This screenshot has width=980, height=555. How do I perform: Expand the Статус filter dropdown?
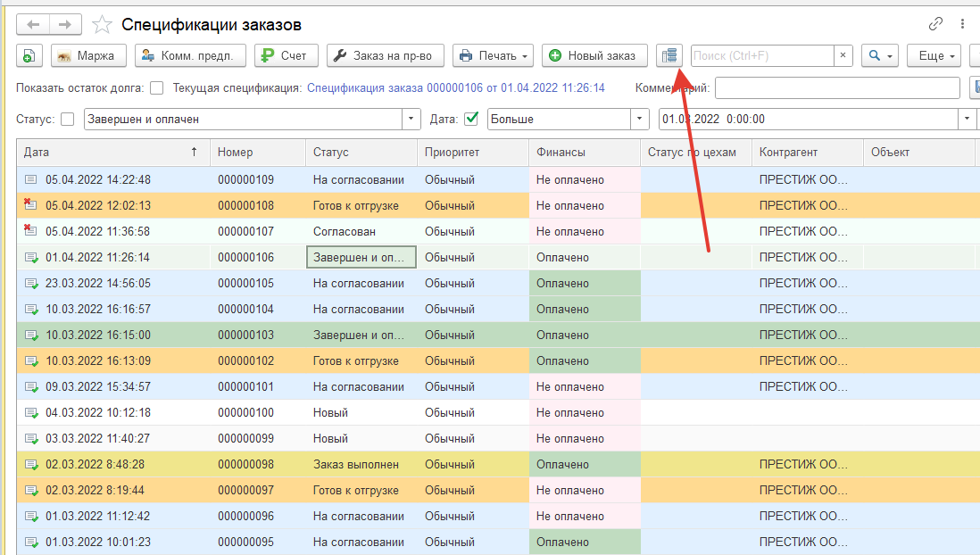tap(411, 119)
